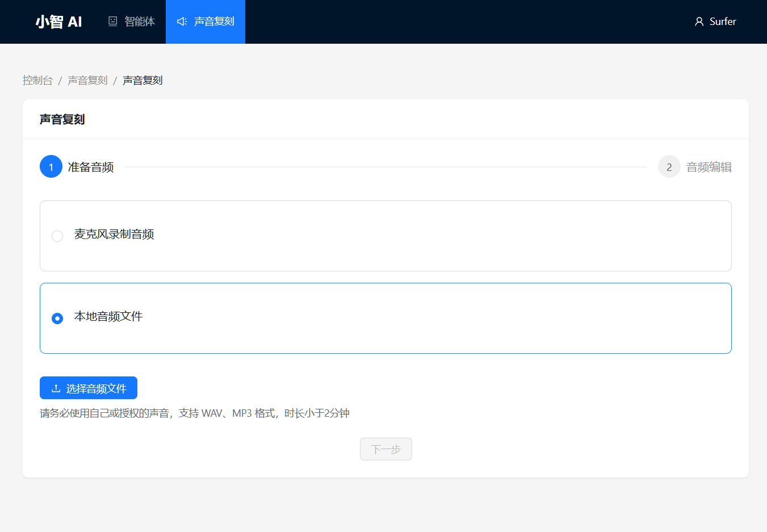Click the upload arrow icon on 选择音频文件
Image resolution: width=767 pixels, height=532 pixels.
tap(56, 388)
